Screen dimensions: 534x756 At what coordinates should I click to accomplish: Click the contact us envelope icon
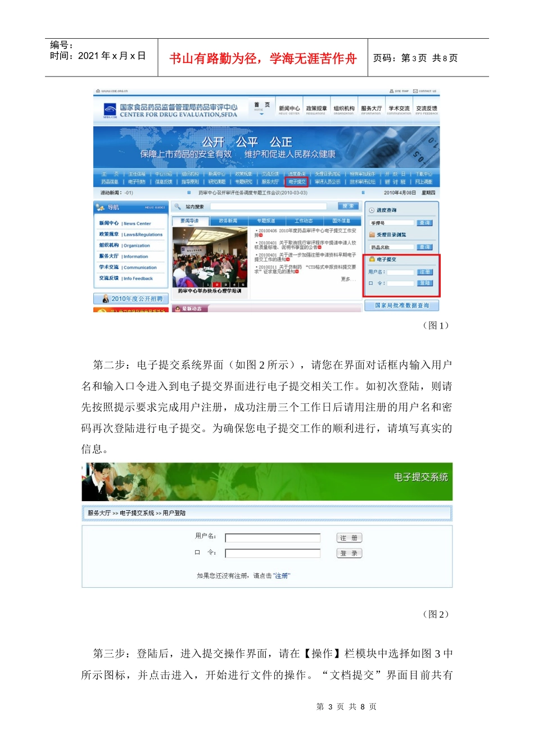click(415, 91)
